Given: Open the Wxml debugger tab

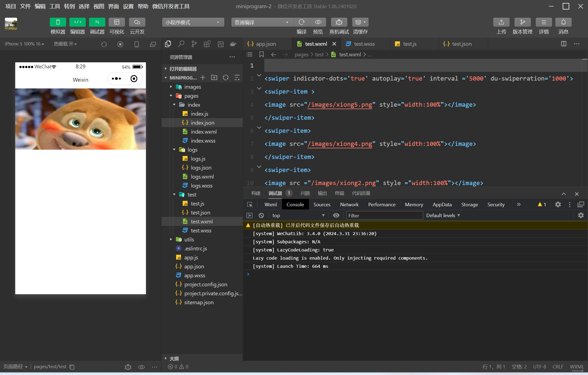Looking at the screenshot, I should 271,204.
